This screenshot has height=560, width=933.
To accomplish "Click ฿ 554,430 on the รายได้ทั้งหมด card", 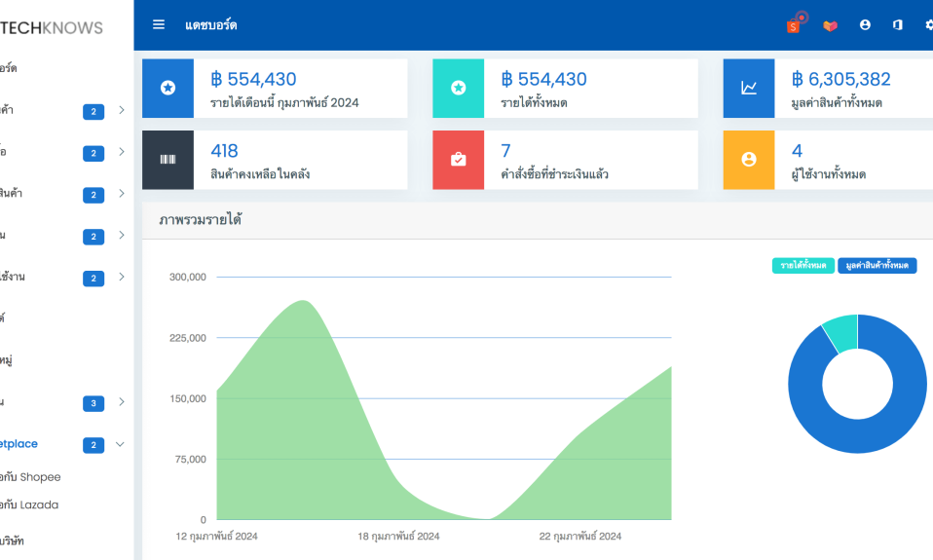I will tap(543, 79).
